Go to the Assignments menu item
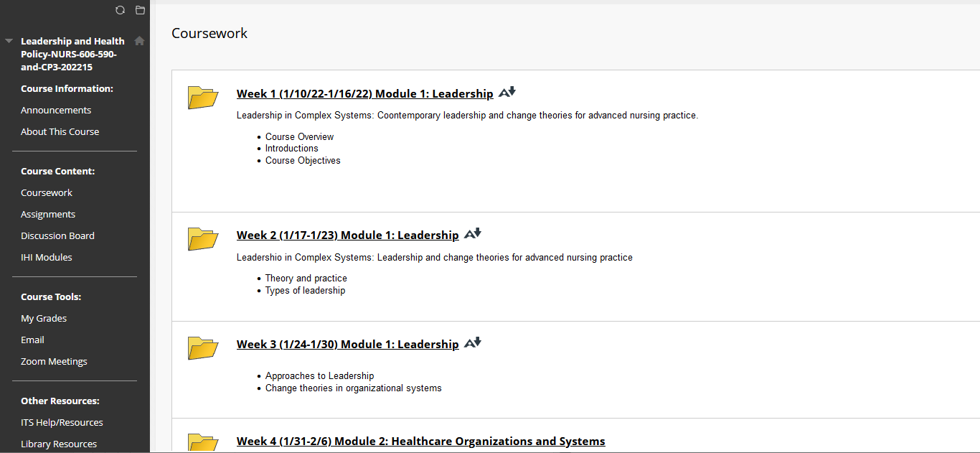 (48, 214)
